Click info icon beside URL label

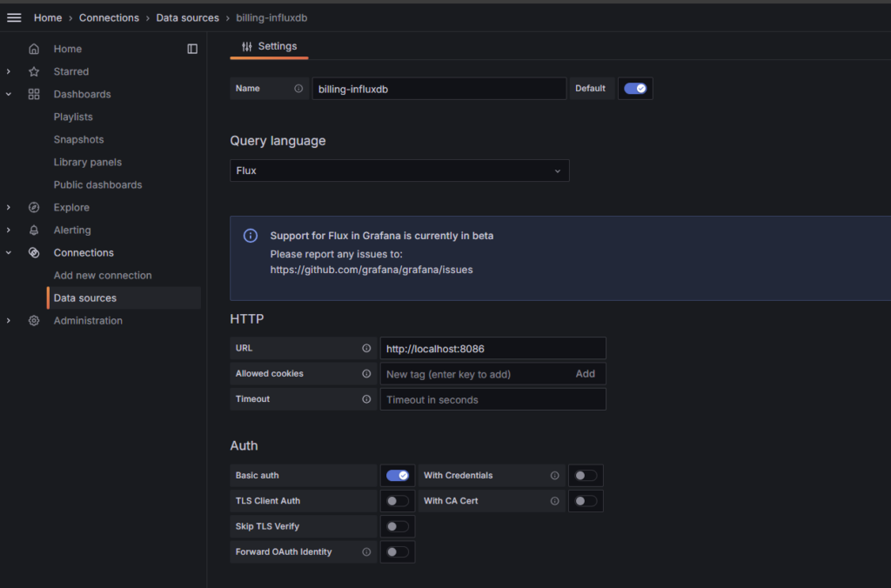(x=366, y=348)
